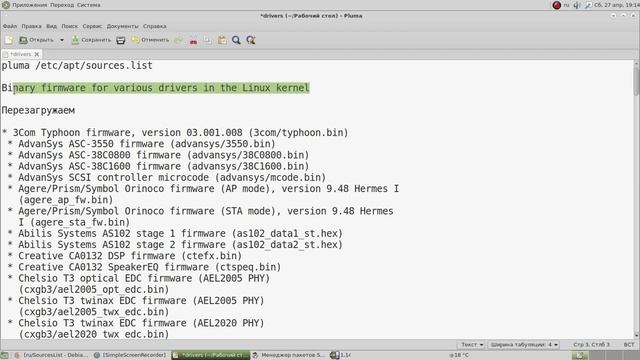
Task: Click the 'Orinoco firmware (STA mode)' line
Action: (x=200, y=211)
